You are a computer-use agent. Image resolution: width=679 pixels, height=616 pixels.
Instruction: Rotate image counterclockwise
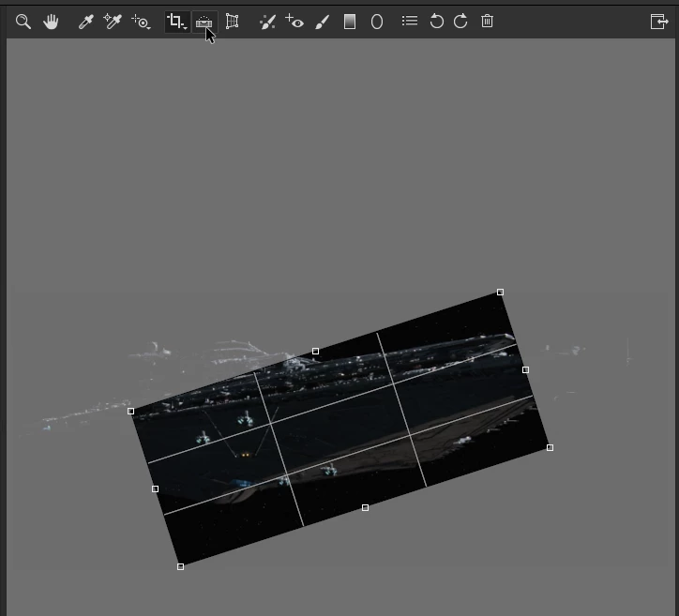(x=436, y=22)
